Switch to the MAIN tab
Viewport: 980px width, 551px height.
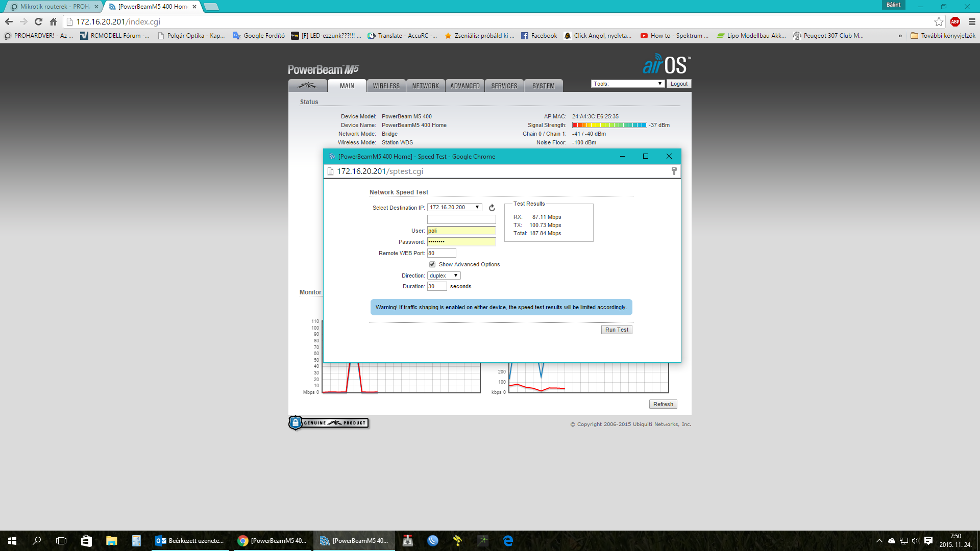pos(347,86)
